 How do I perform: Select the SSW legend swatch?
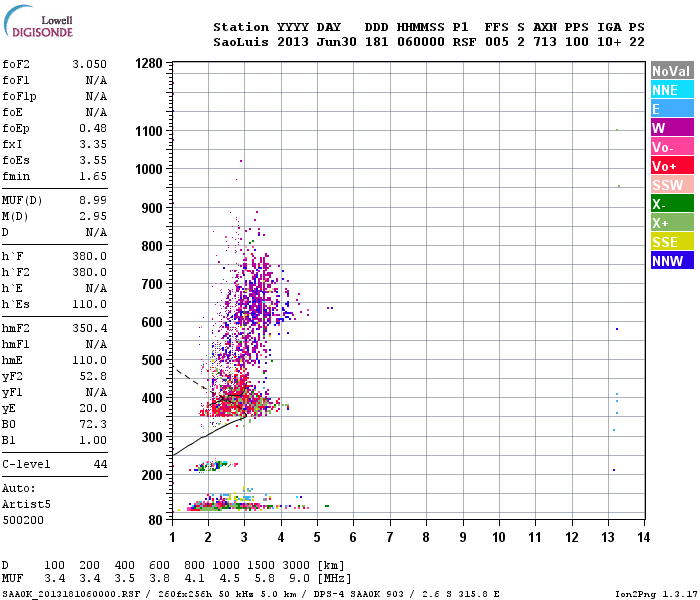tap(672, 185)
